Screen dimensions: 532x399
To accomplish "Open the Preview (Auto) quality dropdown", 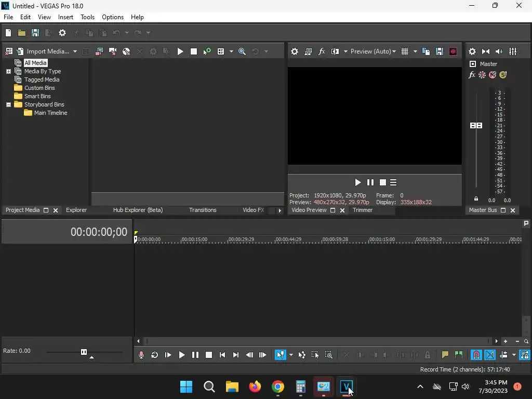I will (373, 51).
